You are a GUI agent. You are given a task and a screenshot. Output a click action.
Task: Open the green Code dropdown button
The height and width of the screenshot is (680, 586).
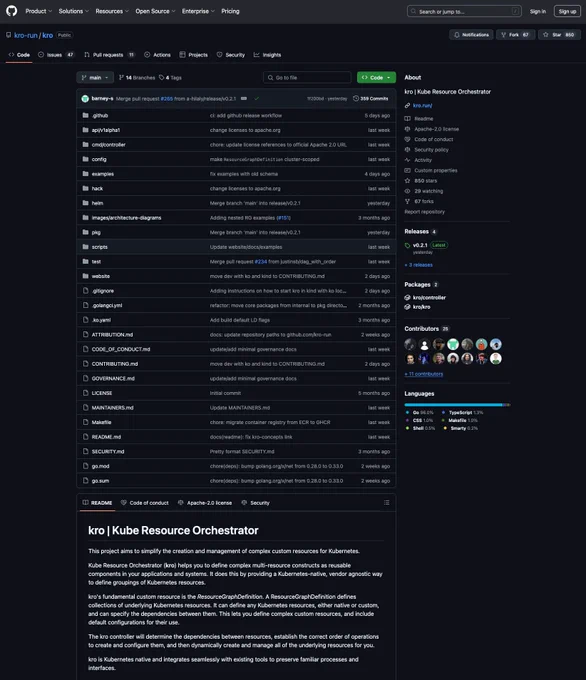coord(376,78)
